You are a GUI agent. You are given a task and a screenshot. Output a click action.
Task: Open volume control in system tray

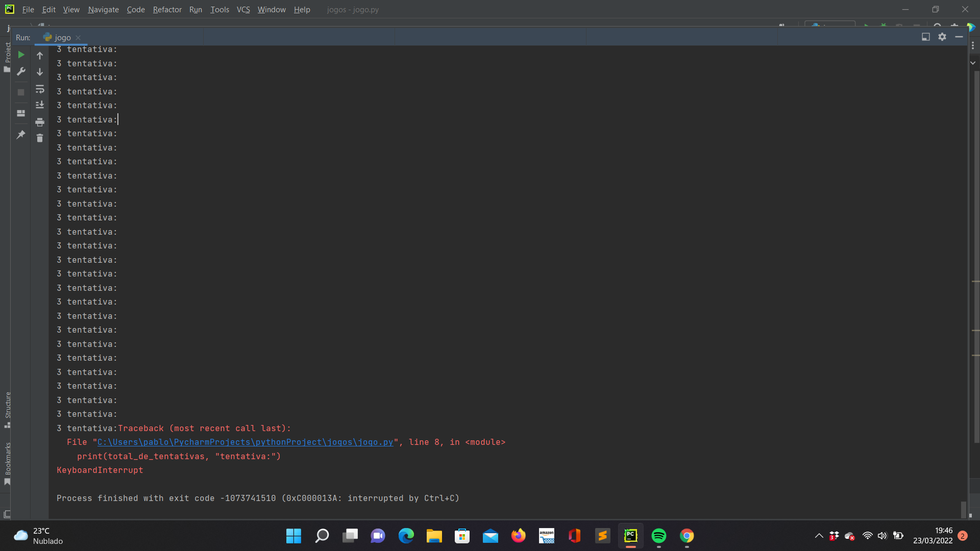point(883,536)
